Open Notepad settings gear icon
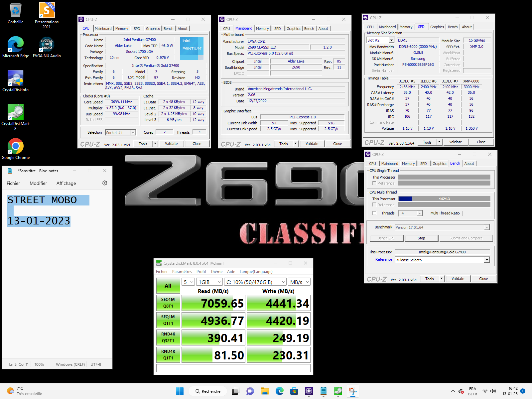The image size is (532, 399). point(105,183)
